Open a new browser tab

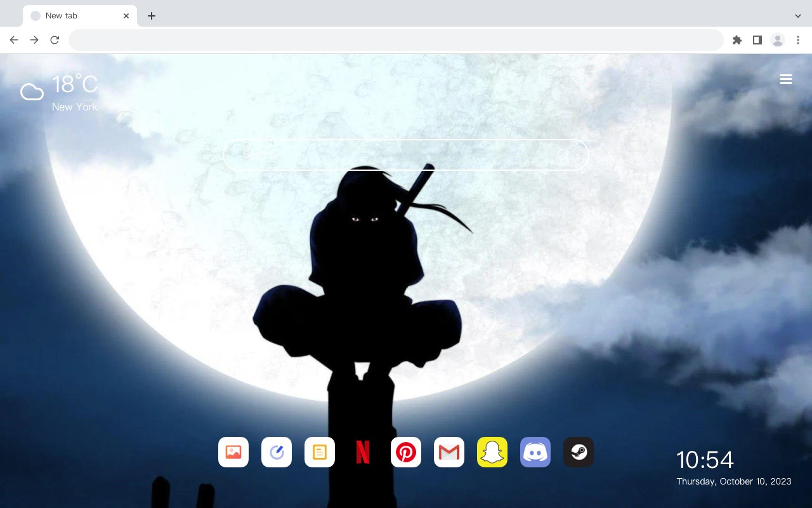pos(151,16)
